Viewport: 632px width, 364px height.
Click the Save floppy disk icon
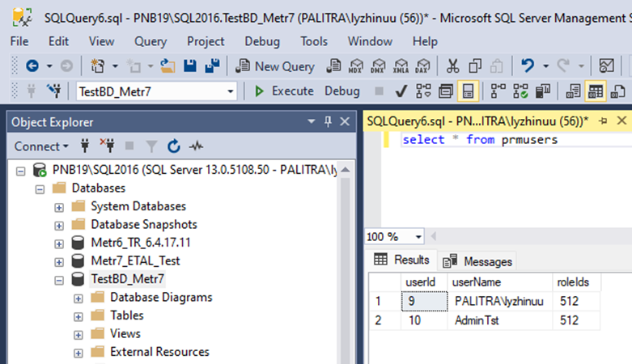click(190, 66)
